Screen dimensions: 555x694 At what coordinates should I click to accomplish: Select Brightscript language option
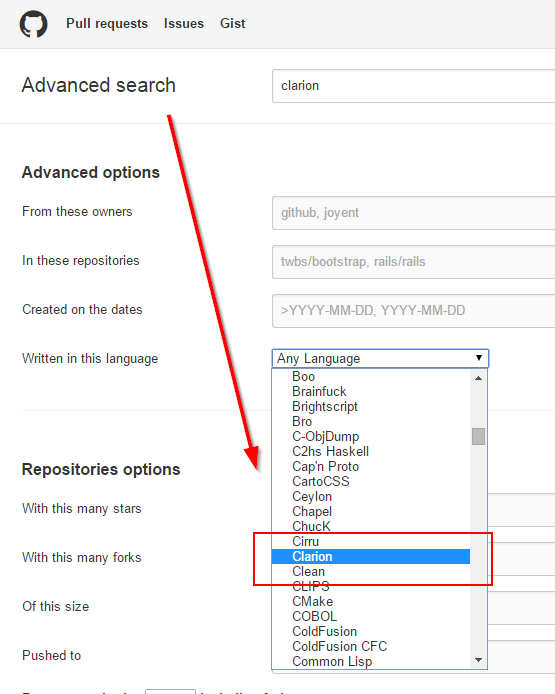[371, 406]
